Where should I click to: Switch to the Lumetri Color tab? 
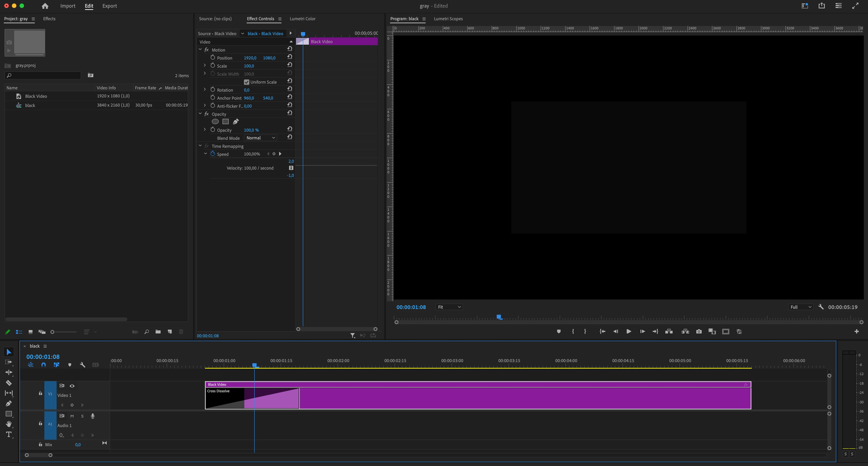point(302,19)
